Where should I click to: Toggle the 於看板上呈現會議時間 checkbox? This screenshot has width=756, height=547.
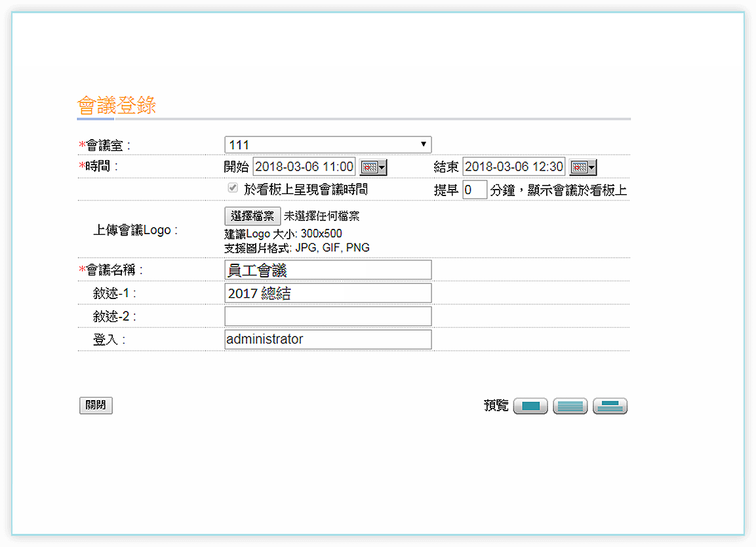(x=232, y=188)
